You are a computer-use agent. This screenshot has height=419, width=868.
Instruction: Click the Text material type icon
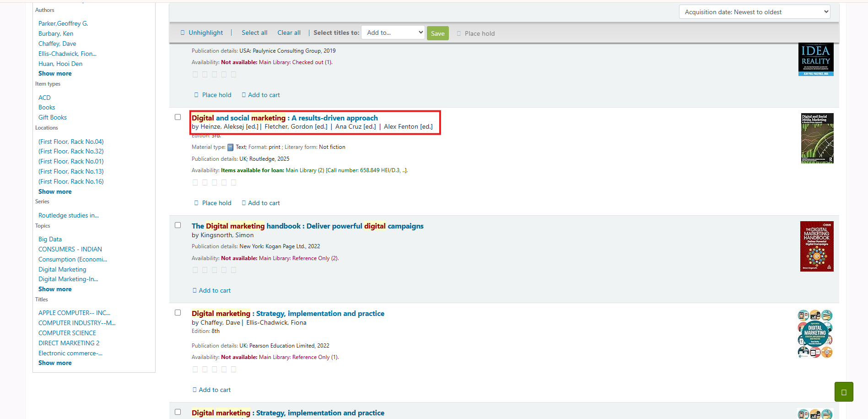click(231, 147)
